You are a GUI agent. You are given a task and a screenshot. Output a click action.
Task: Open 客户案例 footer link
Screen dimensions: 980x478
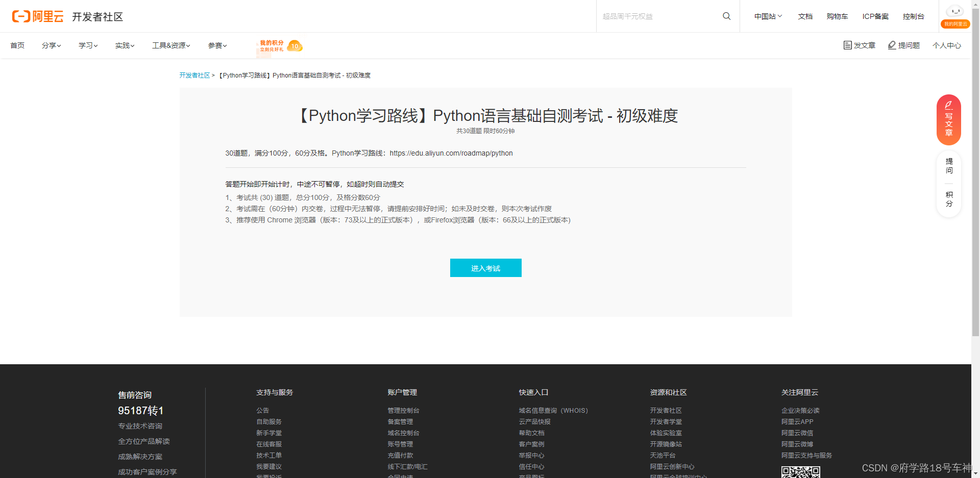pyautogui.click(x=531, y=444)
